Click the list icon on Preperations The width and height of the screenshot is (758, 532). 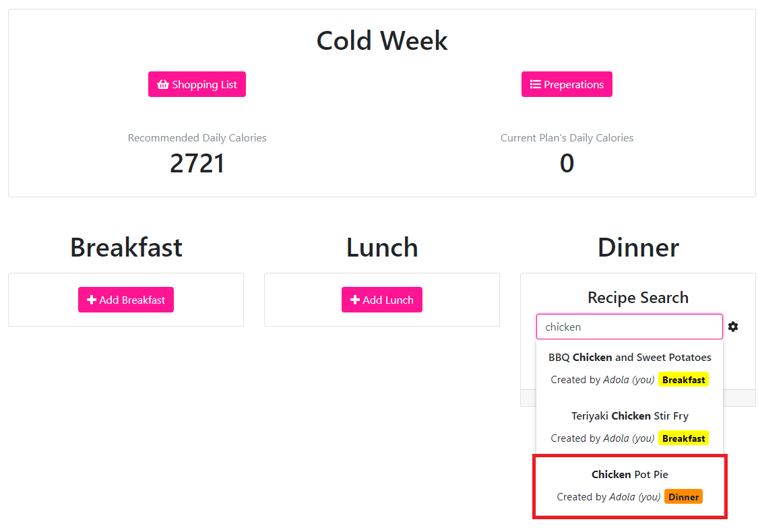click(x=536, y=85)
